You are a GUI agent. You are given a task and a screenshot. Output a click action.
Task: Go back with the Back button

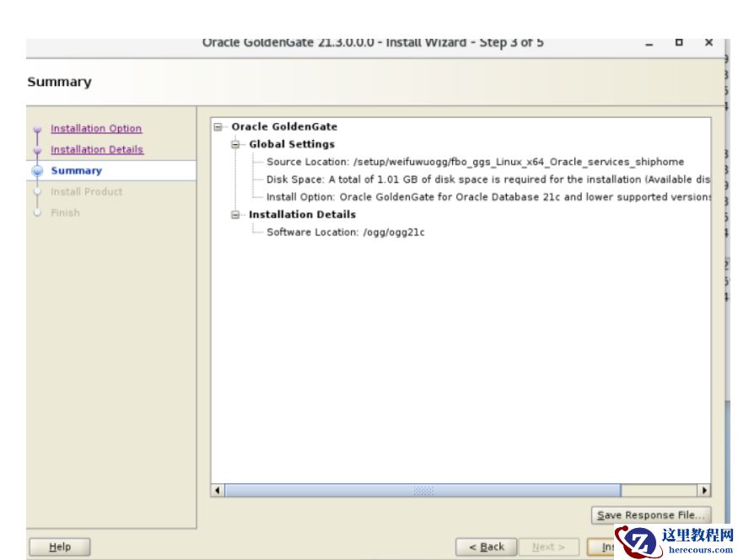486,547
